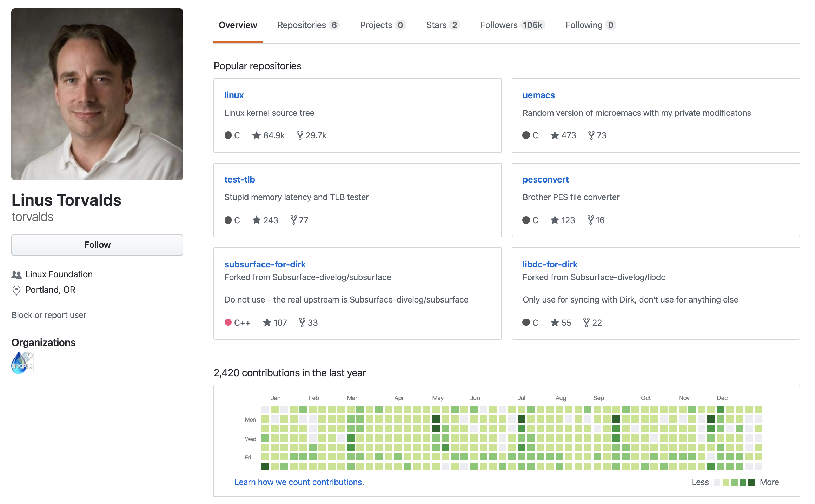Screen dimensions: 815x504
Task: Open the organization avatar under Organizations
Action: pos(22,363)
